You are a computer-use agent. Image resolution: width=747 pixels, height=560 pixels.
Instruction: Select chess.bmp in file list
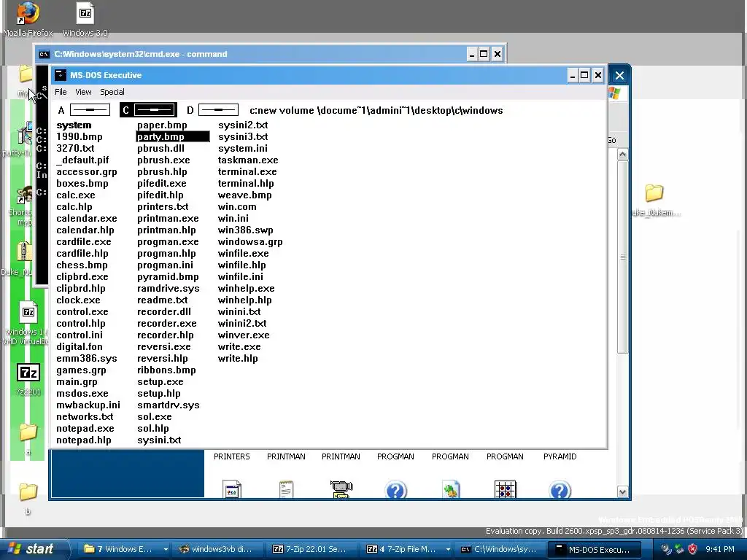click(82, 265)
